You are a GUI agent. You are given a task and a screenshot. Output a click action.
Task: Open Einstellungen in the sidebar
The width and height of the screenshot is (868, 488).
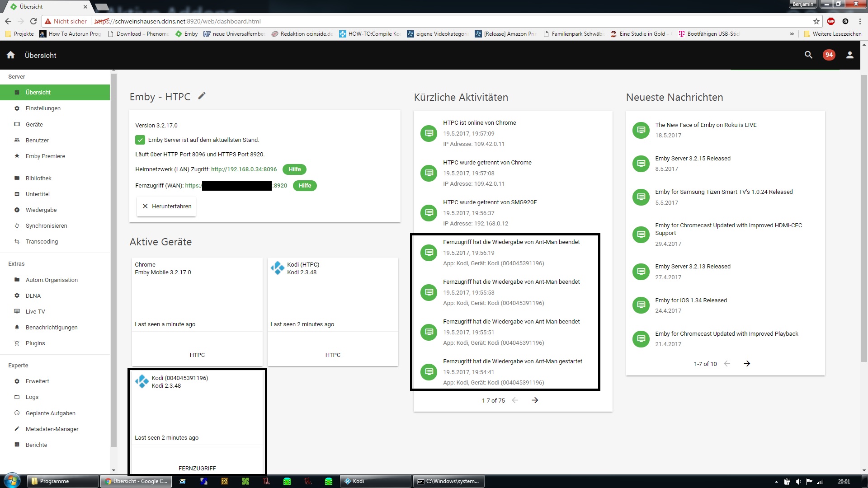(x=55, y=108)
